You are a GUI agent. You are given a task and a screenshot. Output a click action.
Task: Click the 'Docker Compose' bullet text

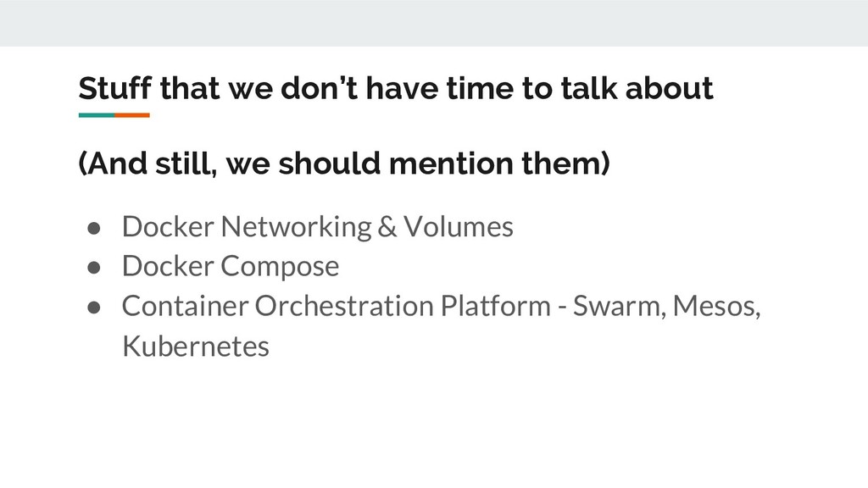[231, 267]
